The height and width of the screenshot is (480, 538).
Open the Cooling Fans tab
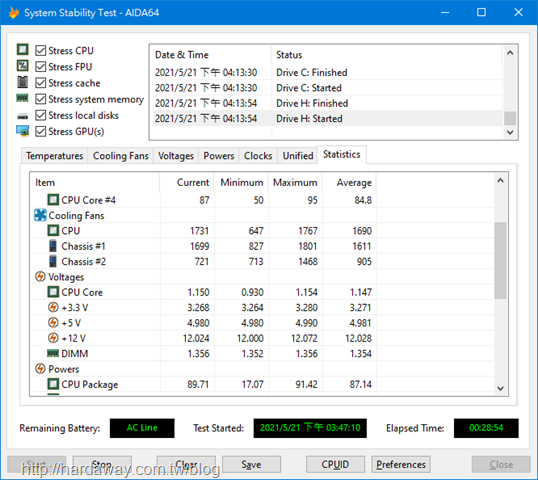[120, 156]
